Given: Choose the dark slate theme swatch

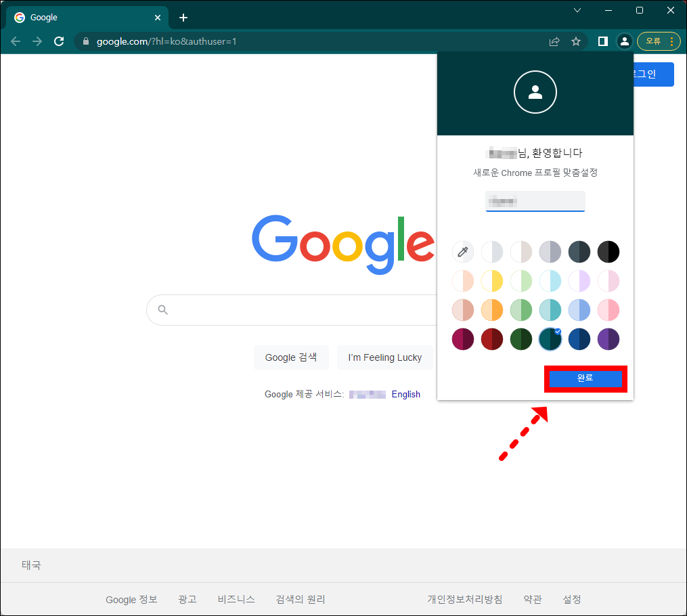Looking at the screenshot, I should point(579,252).
